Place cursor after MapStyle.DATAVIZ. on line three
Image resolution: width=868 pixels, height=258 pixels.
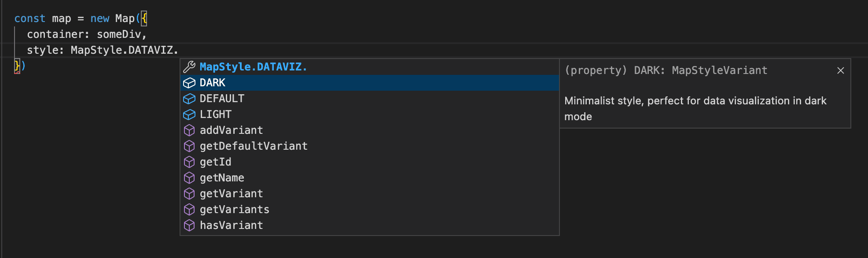point(179,50)
